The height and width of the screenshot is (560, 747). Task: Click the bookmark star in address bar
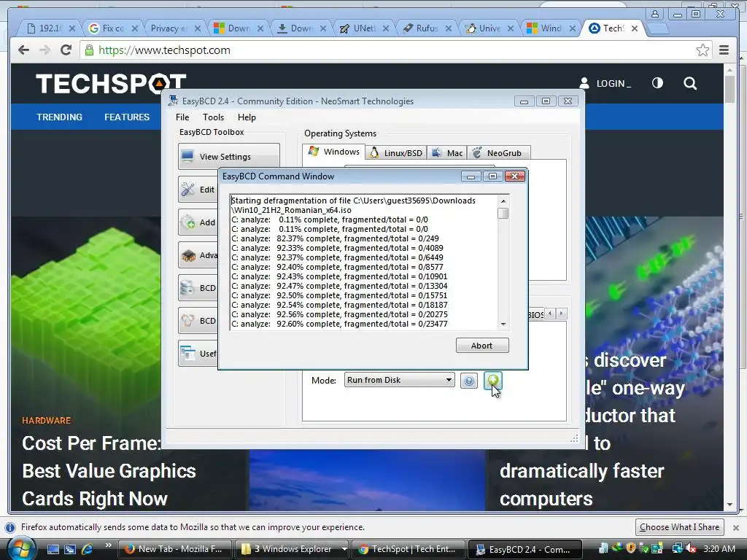pyautogui.click(x=703, y=50)
